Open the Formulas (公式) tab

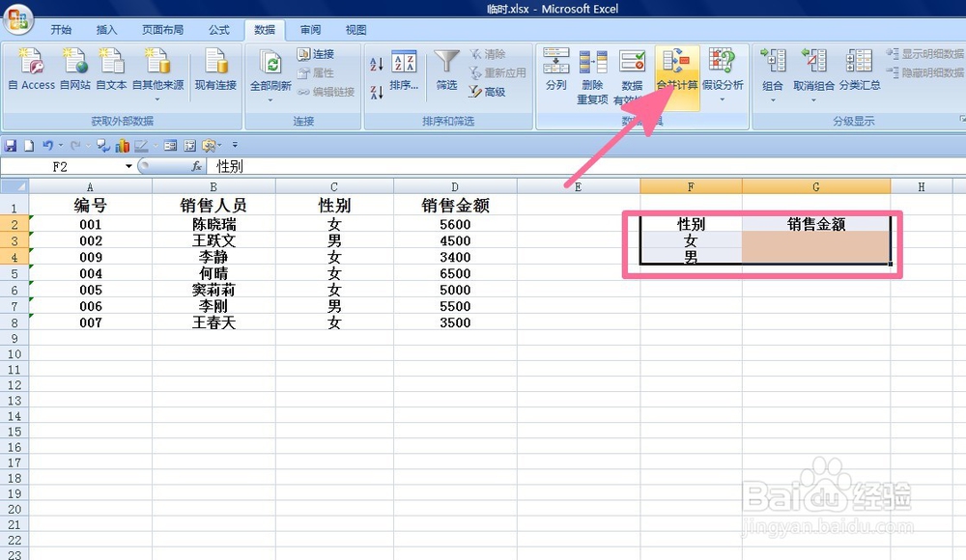(218, 30)
